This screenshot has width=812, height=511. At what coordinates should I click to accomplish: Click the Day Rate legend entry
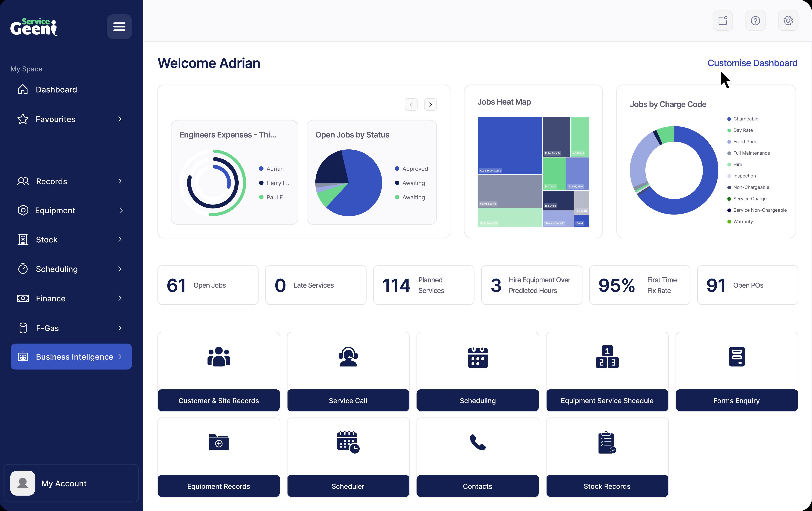(x=740, y=130)
